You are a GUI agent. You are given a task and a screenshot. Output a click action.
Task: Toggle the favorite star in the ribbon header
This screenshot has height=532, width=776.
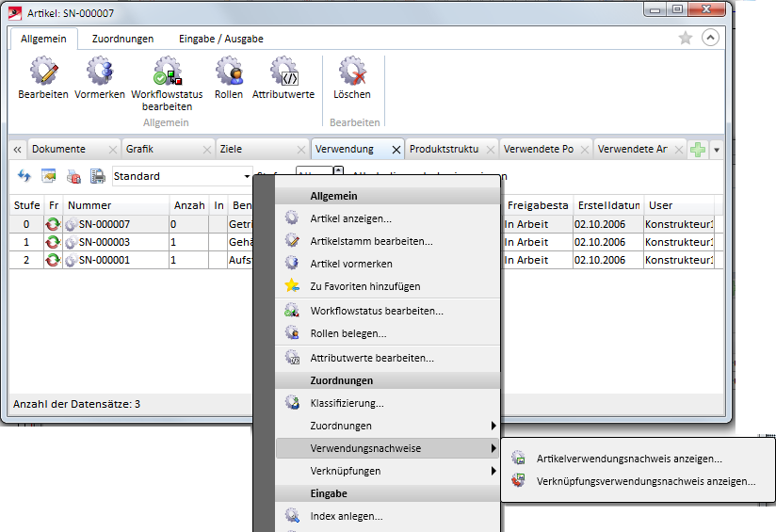point(686,39)
